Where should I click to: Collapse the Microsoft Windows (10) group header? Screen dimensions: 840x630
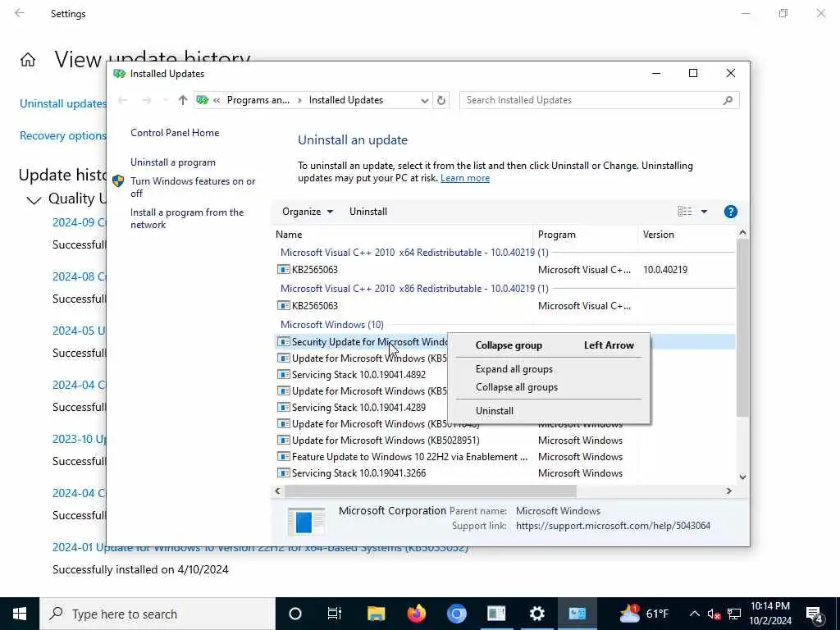click(x=332, y=325)
